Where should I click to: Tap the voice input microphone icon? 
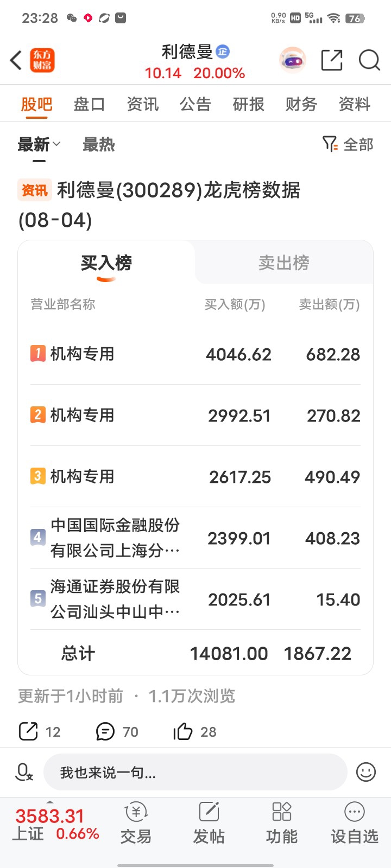click(x=24, y=772)
